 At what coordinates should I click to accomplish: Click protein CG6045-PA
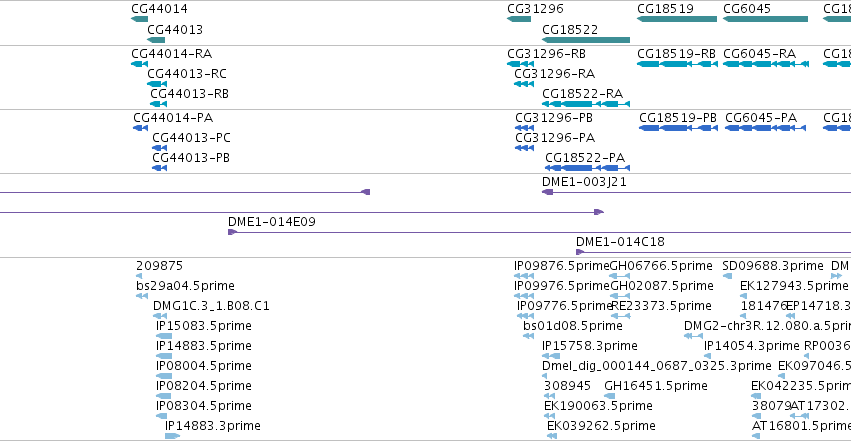(x=765, y=128)
